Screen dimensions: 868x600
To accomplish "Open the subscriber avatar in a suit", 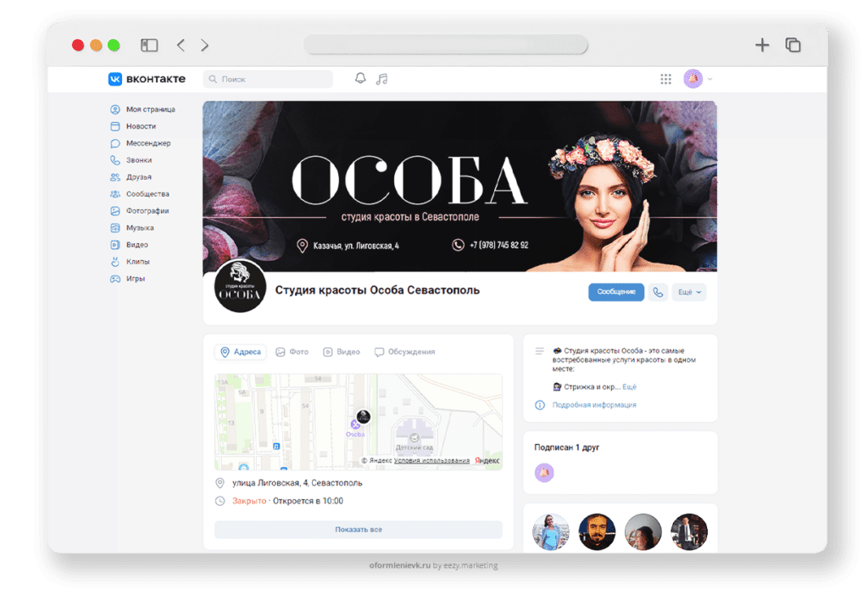I will [x=689, y=532].
